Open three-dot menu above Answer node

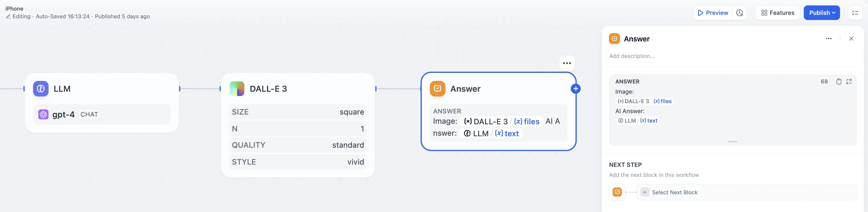[567, 63]
